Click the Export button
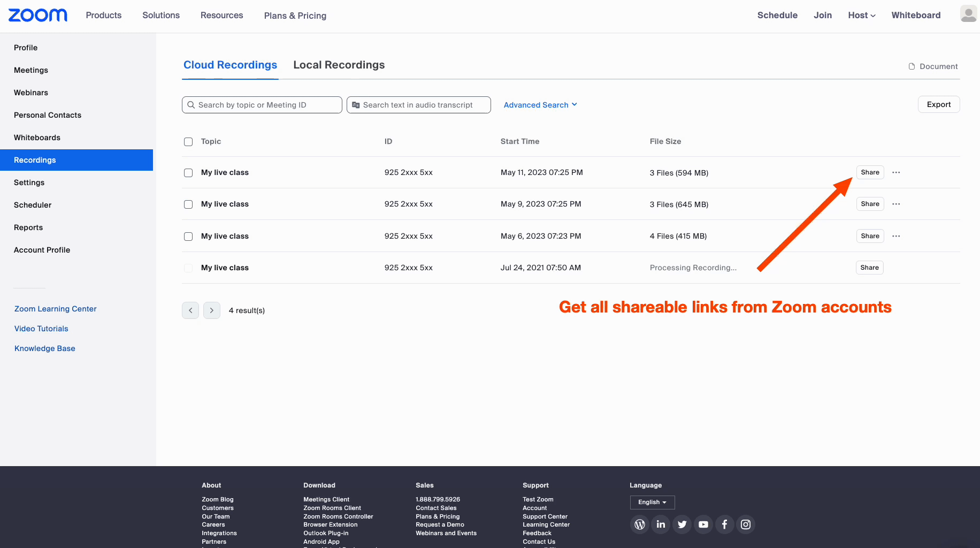The width and height of the screenshot is (980, 548). click(939, 104)
